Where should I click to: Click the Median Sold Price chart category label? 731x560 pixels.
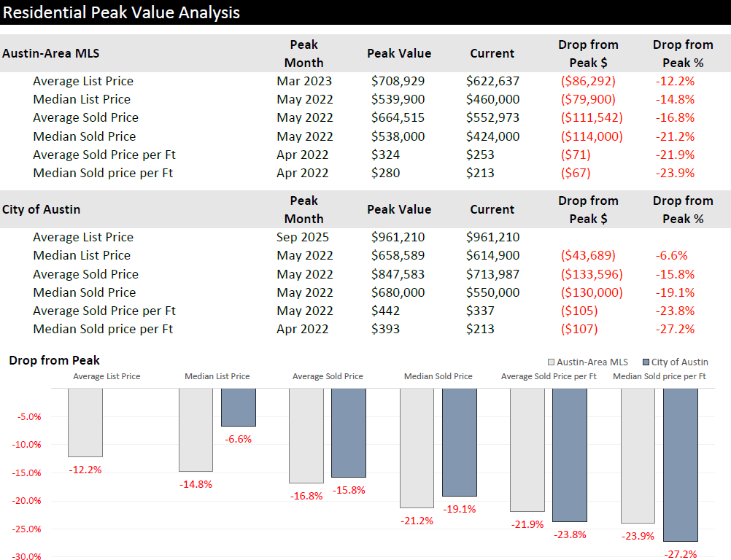click(x=438, y=376)
